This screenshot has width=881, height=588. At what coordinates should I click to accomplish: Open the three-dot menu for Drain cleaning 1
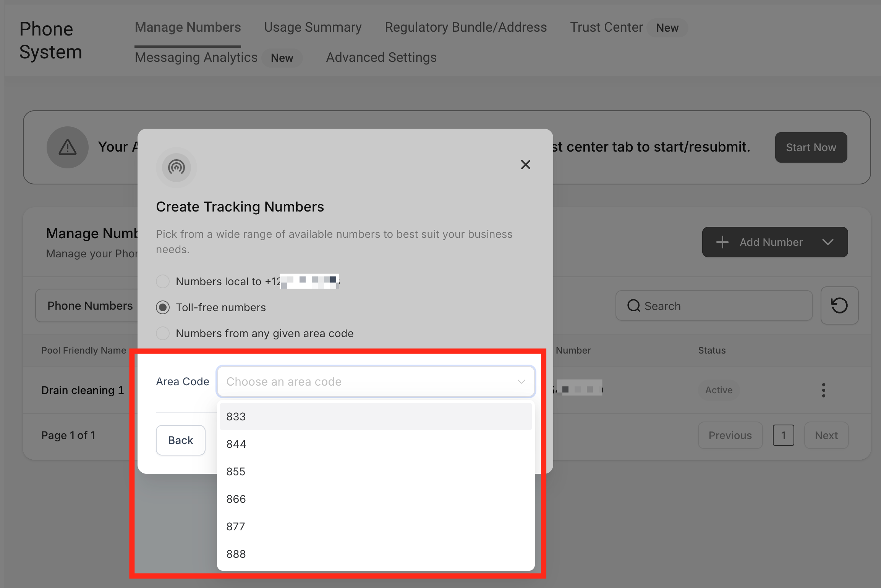(824, 390)
